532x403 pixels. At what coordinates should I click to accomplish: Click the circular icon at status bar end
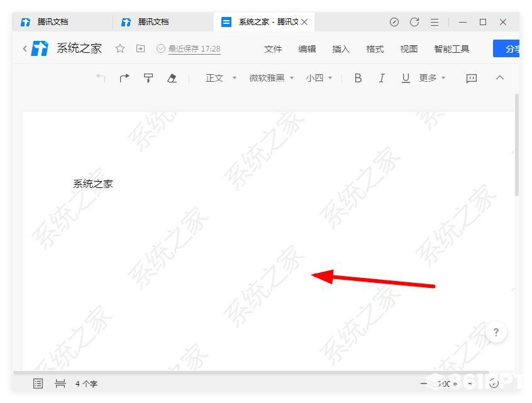(x=494, y=384)
